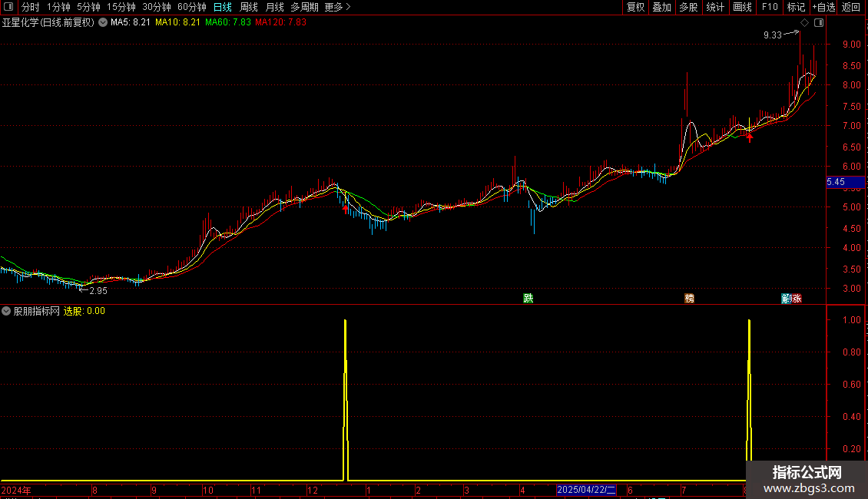Click the diamond icon above the chart
This screenshot has height=499, width=868.
pyautogui.click(x=805, y=23)
